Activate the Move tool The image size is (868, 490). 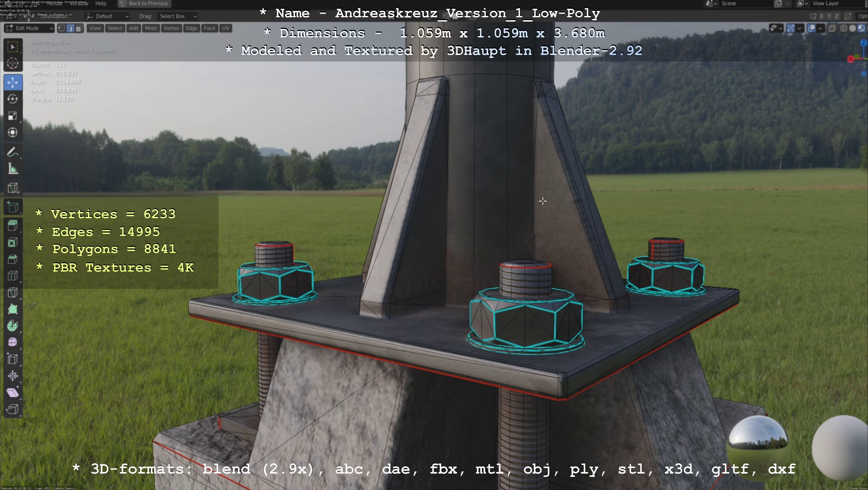(13, 83)
